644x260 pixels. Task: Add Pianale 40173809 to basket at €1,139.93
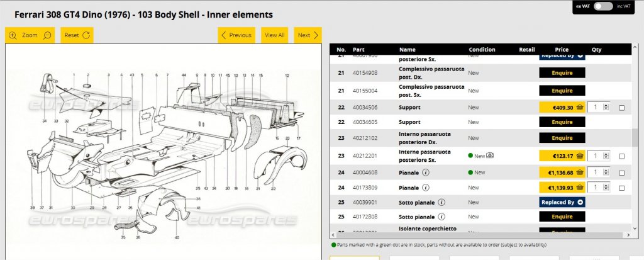pyautogui.click(x=562, y=188)
